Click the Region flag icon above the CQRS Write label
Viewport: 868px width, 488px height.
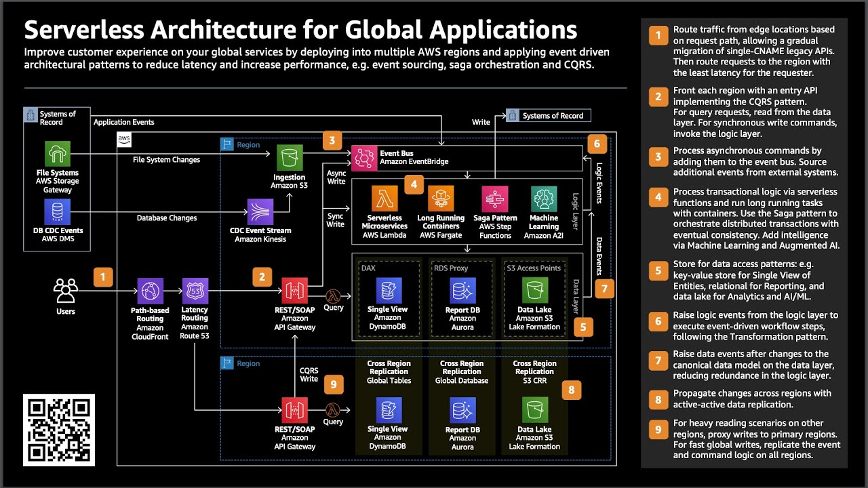tap(227, 363)
